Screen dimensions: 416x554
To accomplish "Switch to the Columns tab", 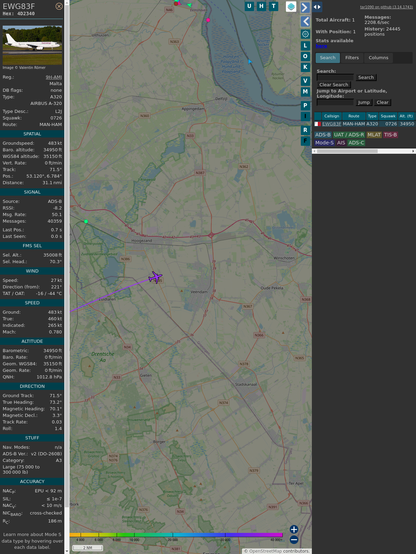I will click(x=378, y=58).
